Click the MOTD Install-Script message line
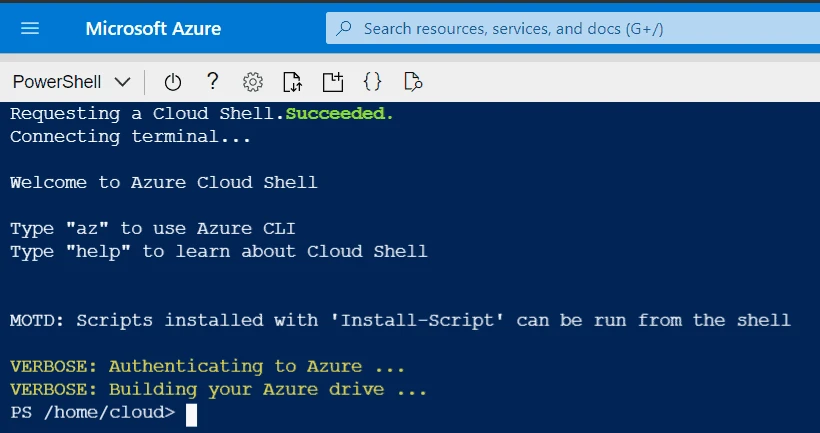Image resolution: width=820 pixels, height=433 pixels. [400, 320]
